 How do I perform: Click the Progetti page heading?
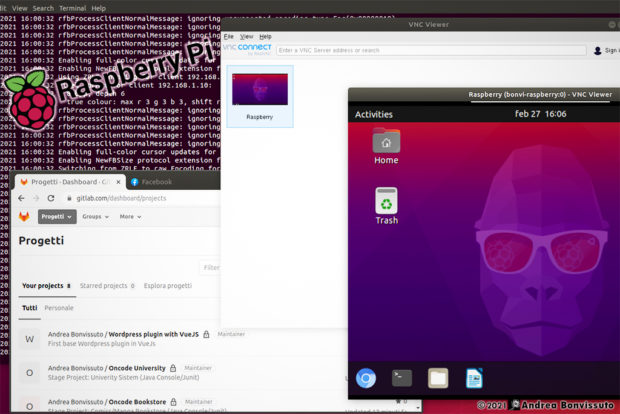(41, 240)
